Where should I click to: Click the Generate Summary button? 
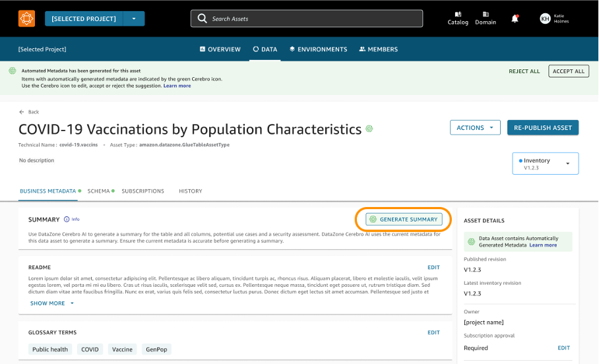click(404, 219)
